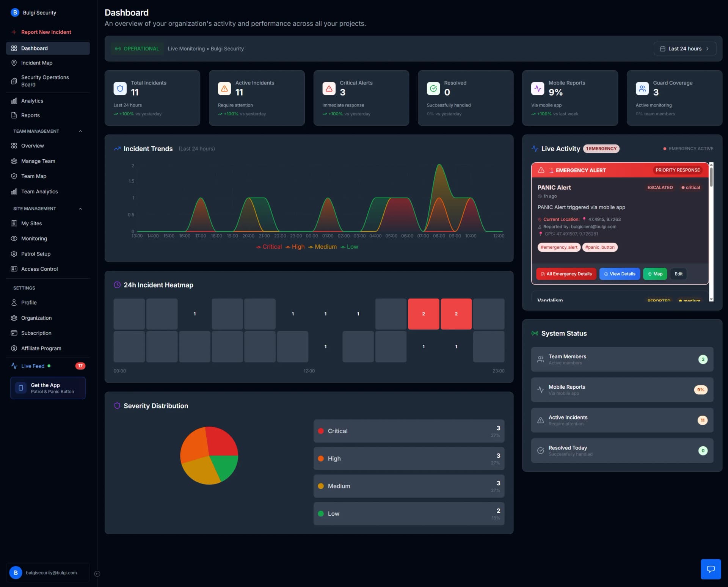This screenshot has width=728, height=587.
Task: Click a red heatmap cell showing 2 incidents
Action: coord(424,314)
